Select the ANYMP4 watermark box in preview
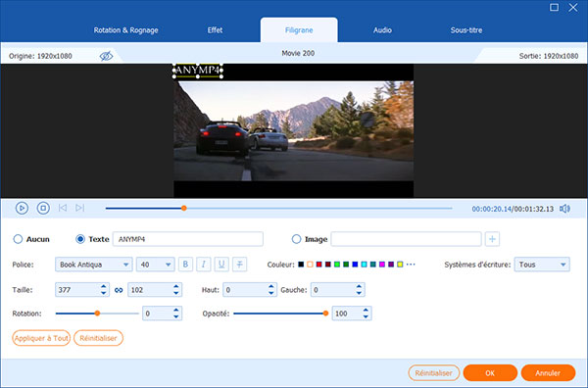Screen dimensions: 588x388 198,71
